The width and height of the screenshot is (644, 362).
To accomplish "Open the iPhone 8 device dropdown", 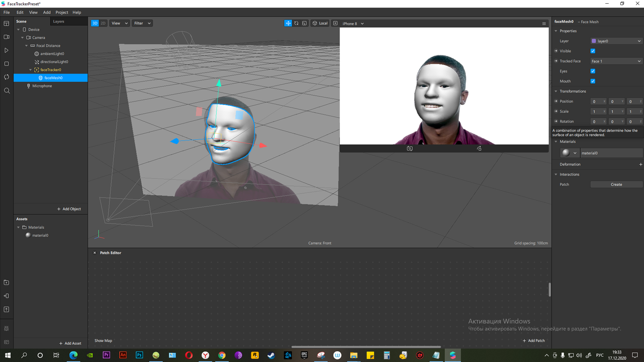I will pyautogui.click(x=353, y=24).
